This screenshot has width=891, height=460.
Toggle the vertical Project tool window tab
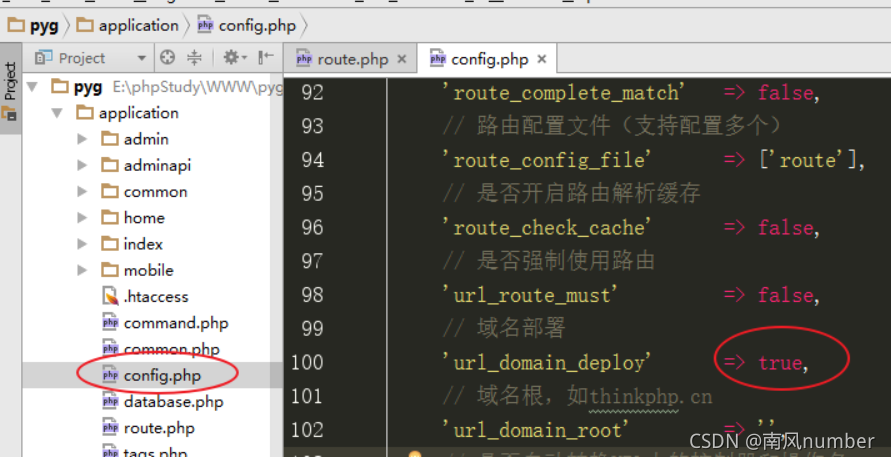[x=10, y=90]
